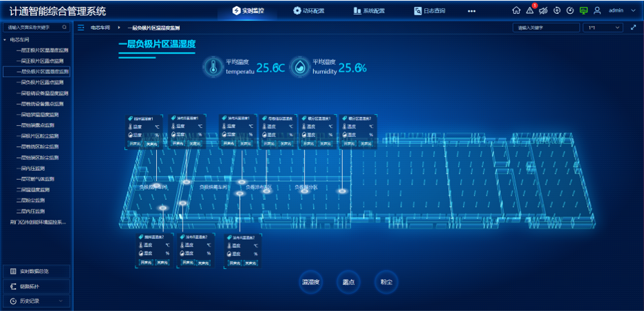
Task: Open the 日志查询 tab
Action: pos(430,11)
